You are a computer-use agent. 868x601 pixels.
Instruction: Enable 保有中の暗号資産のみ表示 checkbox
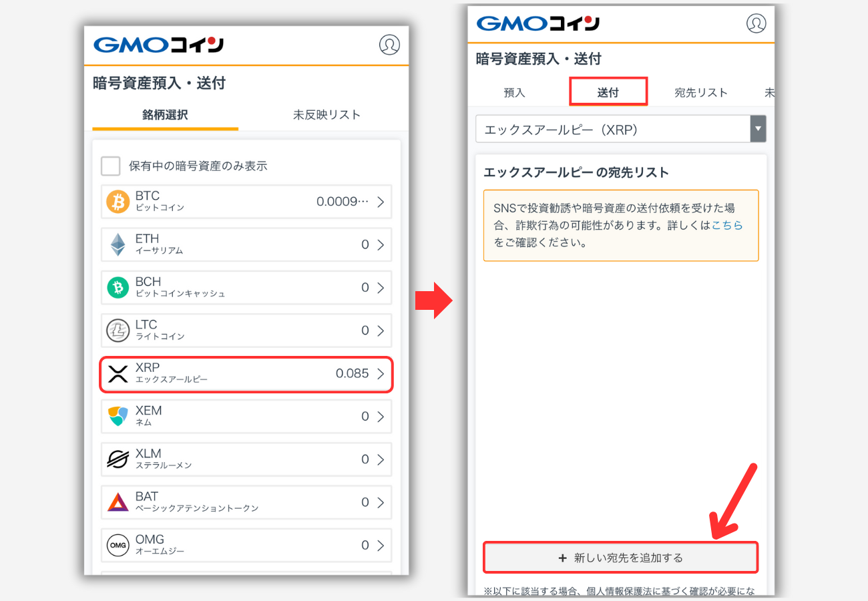coord(110,166)
